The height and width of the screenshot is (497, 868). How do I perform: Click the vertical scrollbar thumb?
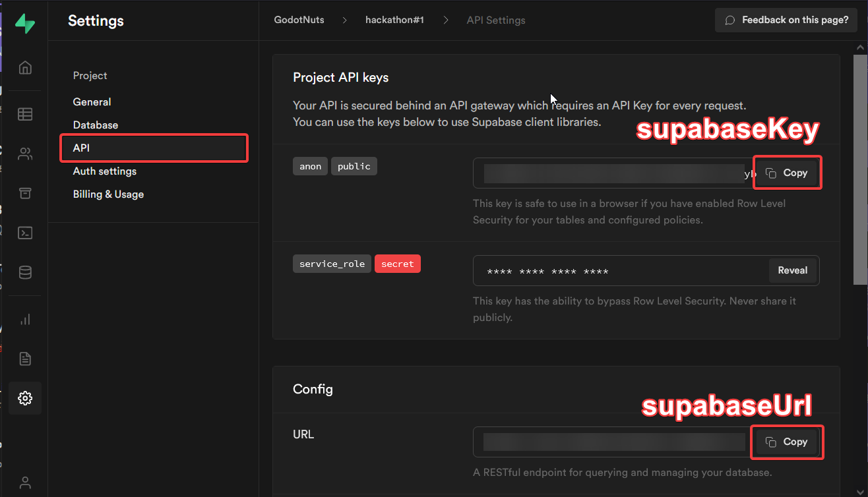click(x=860, y=170)
